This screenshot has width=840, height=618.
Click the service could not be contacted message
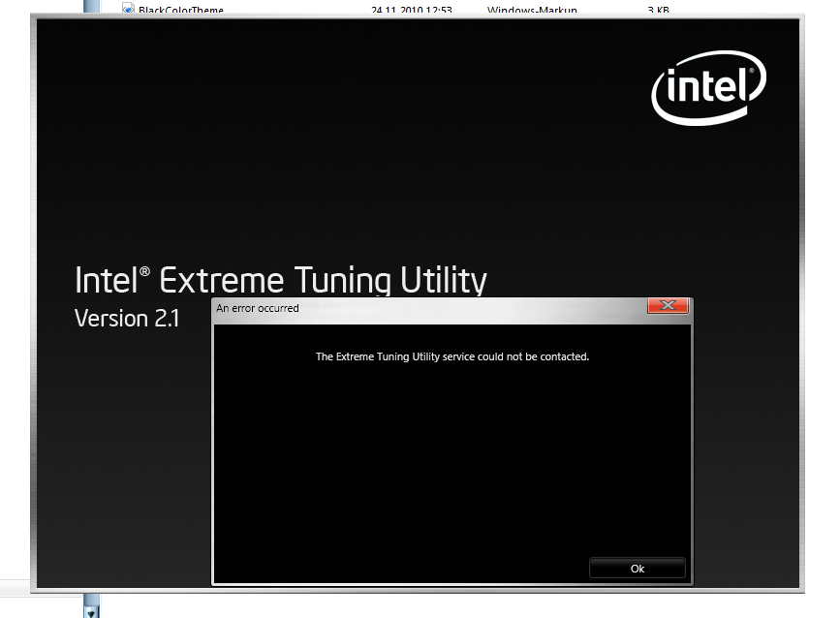pyautogui.click(x=452, y=356)
